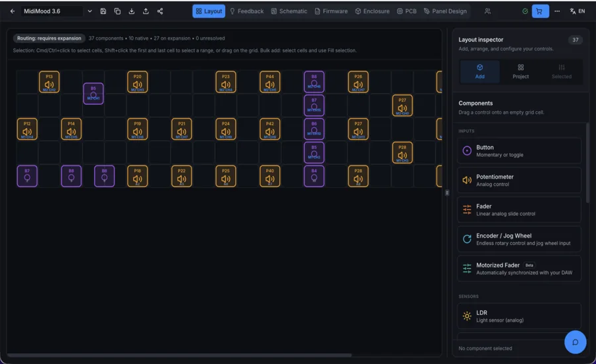Open the Schematic tab
596x364 pixels.
(289, 11)
